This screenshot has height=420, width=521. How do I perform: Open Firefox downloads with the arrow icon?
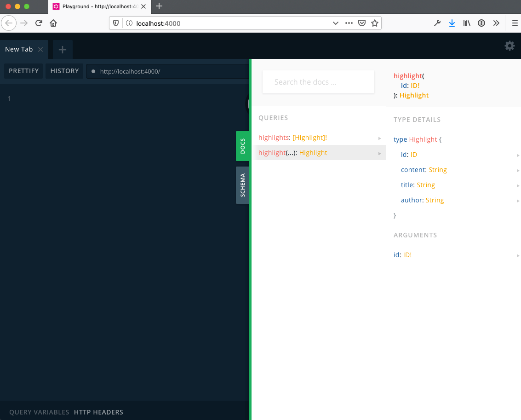coord(452,23)
